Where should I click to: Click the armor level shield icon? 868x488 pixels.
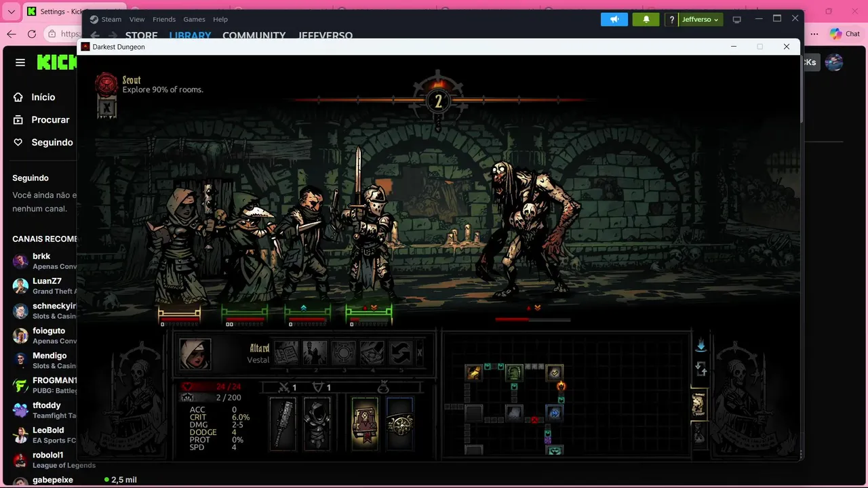[318, 388]
